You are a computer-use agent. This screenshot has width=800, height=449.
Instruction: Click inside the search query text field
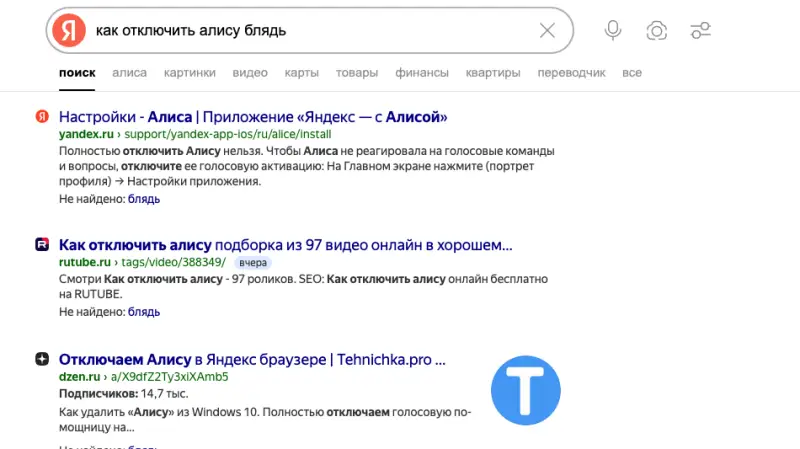click(x=300, y=30)
